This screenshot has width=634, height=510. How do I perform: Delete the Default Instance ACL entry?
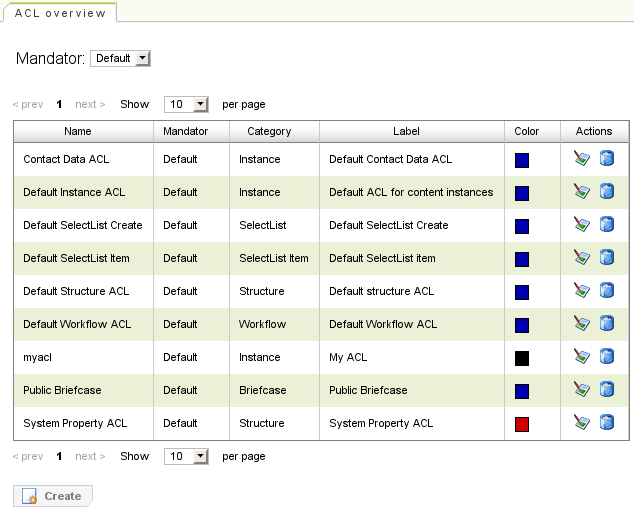(x=606, y=192)
